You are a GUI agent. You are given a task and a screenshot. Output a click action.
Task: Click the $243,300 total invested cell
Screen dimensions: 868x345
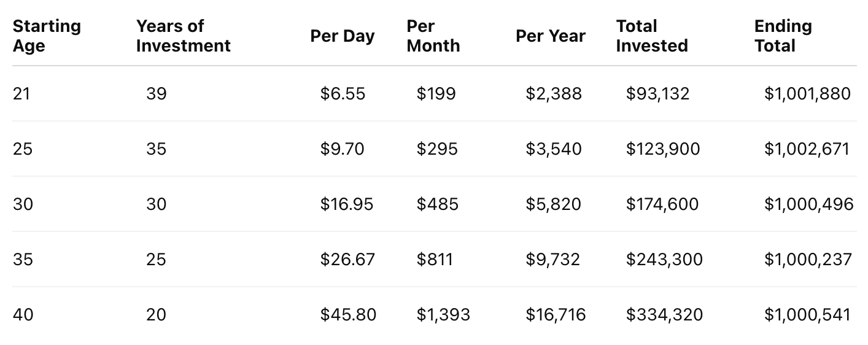point(664,259)
